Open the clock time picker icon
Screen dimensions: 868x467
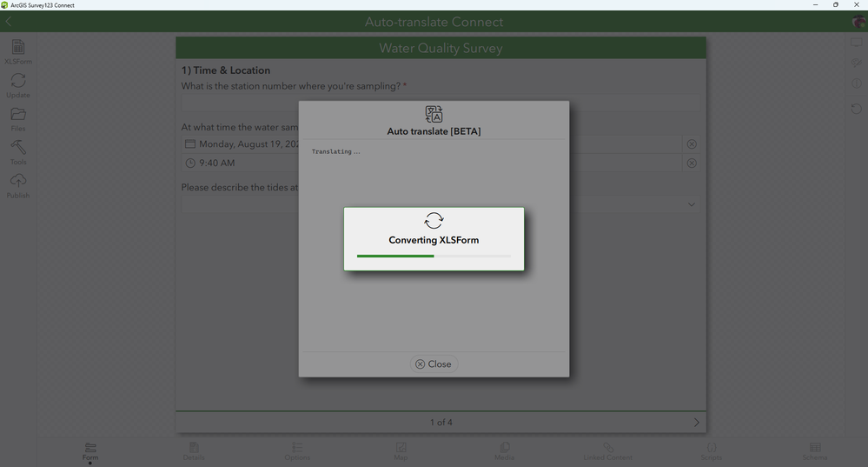click(190, 163)
